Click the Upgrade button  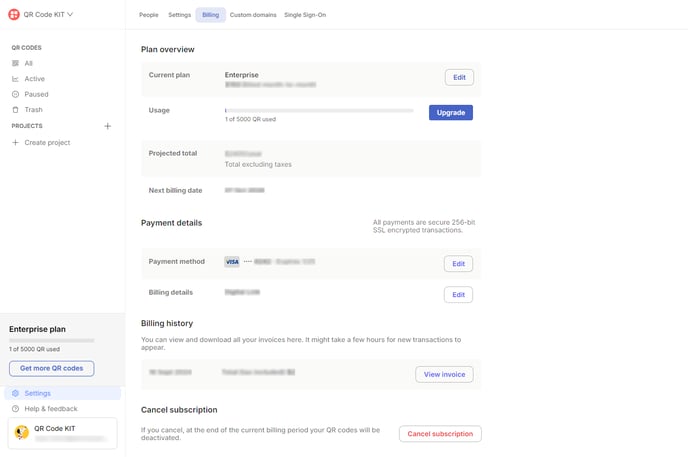(x=450, y=113)
